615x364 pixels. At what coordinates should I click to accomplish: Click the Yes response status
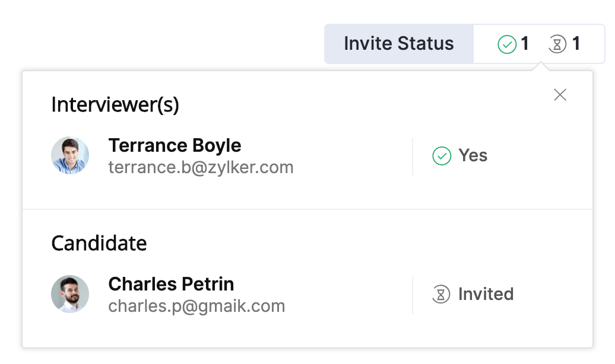[473, 156]
